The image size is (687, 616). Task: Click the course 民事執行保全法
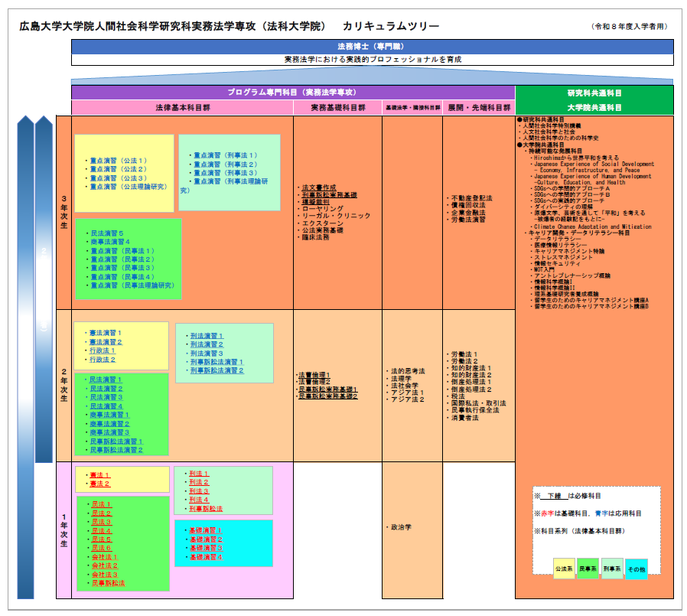pos(475,410)
